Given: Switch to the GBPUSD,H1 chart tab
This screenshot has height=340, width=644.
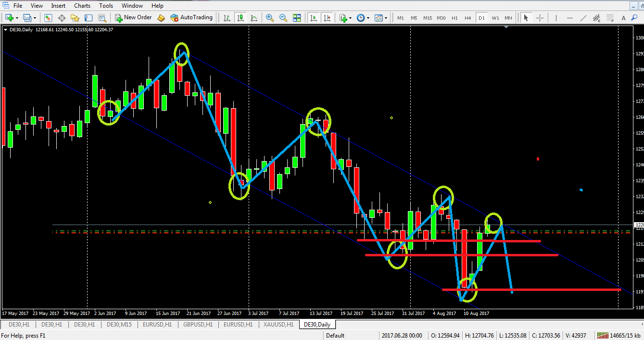Looking at the screenshot, I should point(198,325).
